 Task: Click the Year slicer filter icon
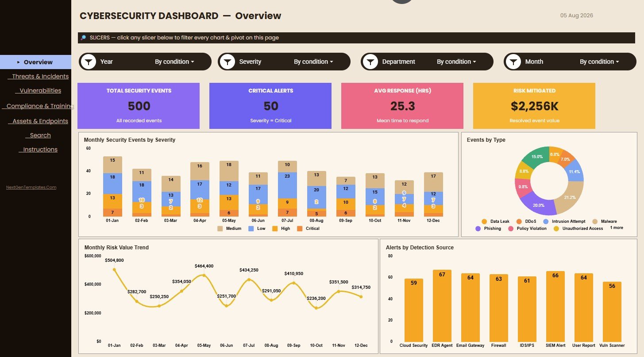pos(89,62)
